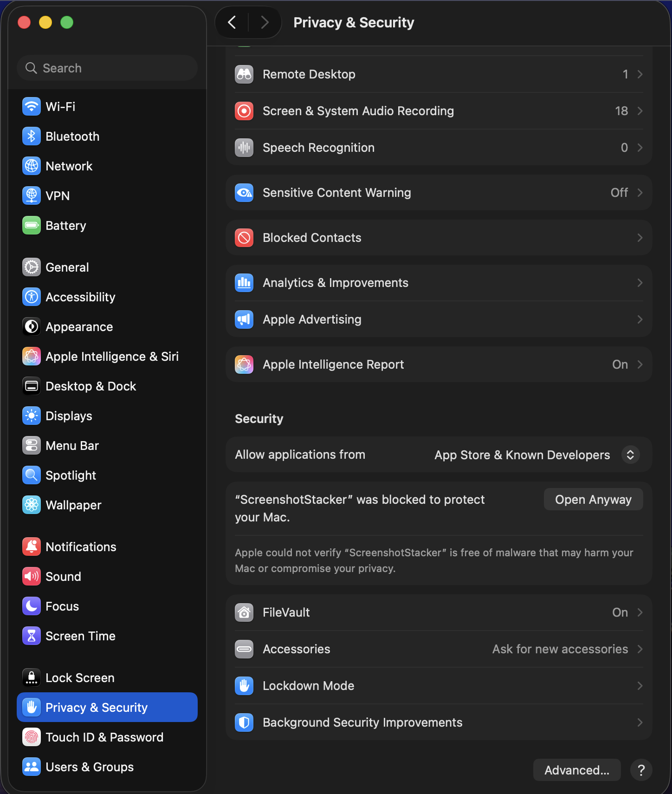Image resolution: width=672 pixels, height=794 pixels.
Task: Click 'Ask for new accessories' value
Action: (x=560, y=649)
